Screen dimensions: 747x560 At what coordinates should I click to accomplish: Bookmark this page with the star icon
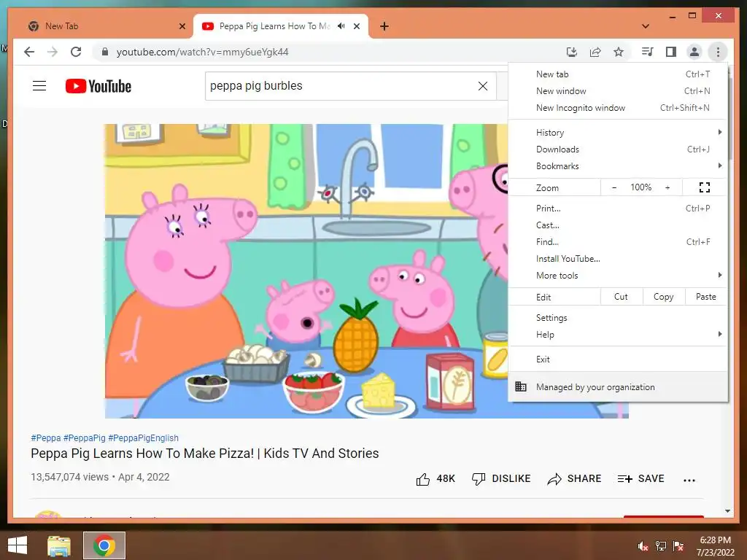click(x=619, y=52)
